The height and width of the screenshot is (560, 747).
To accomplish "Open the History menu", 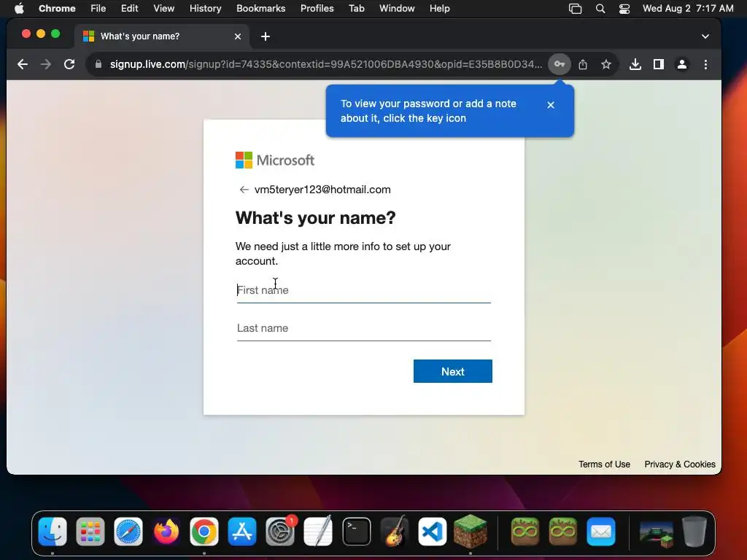I will point(205,9).
